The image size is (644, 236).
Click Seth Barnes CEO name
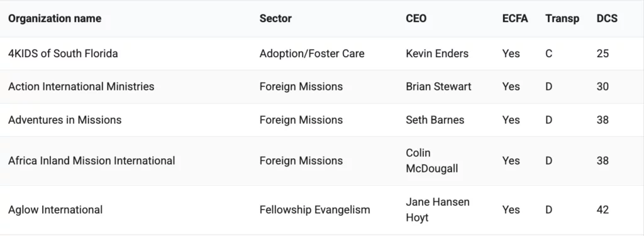click(435, 120)
